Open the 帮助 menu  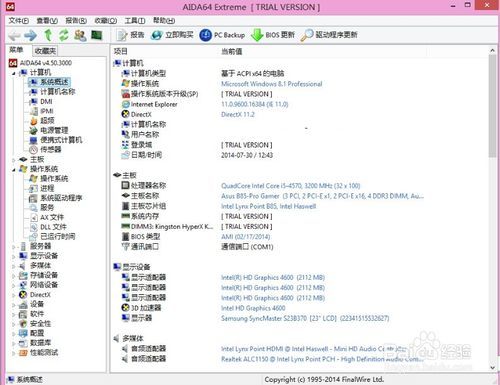coord(164,21)
